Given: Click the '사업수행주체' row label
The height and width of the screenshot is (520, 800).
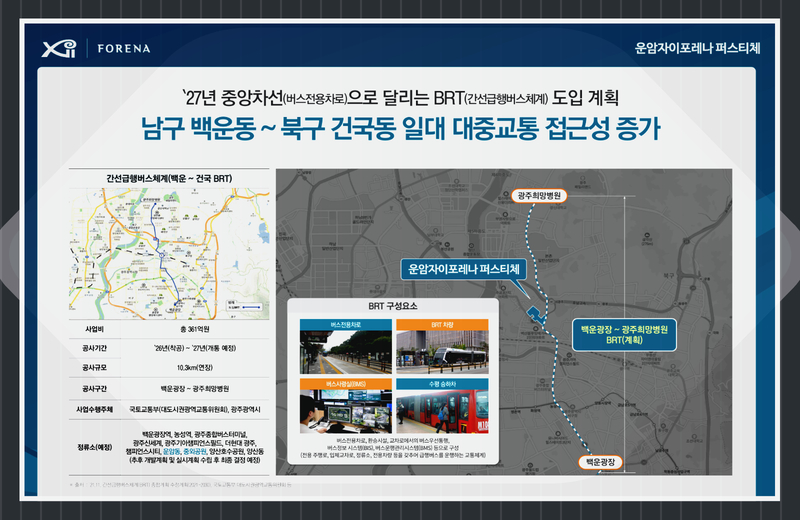Looking at the screenshot, I should click(x=94, y=409).
